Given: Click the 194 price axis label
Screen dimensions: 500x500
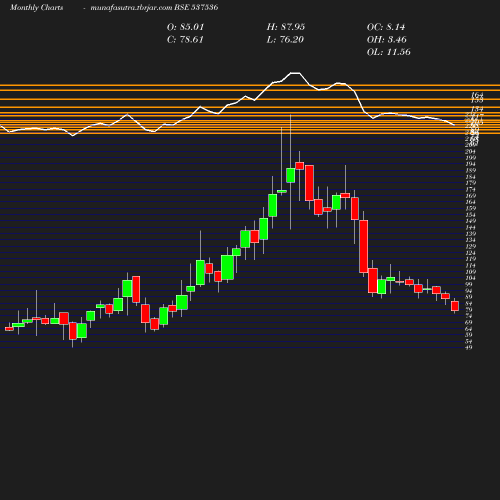Looking at the screenshot, I should [x=470, y=164].
